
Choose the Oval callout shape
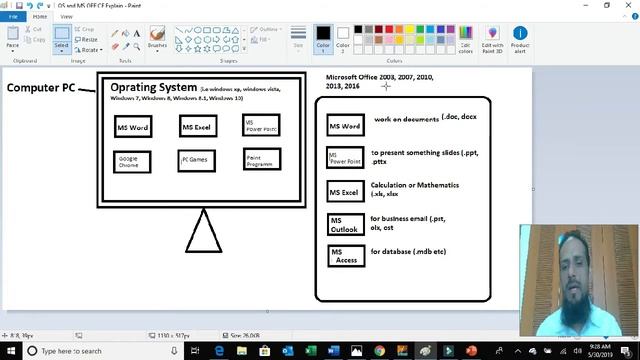click(226, 49)
